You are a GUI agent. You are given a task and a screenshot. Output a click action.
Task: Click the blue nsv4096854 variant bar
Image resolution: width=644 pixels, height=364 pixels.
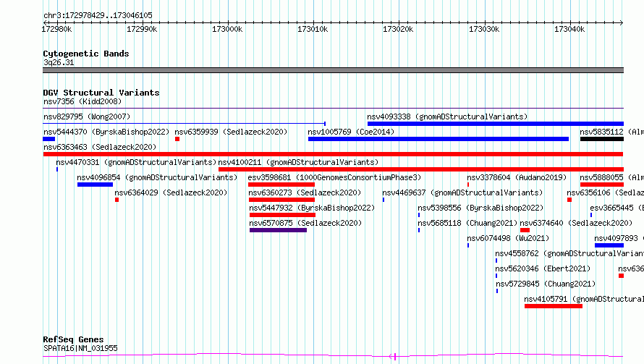95,185
